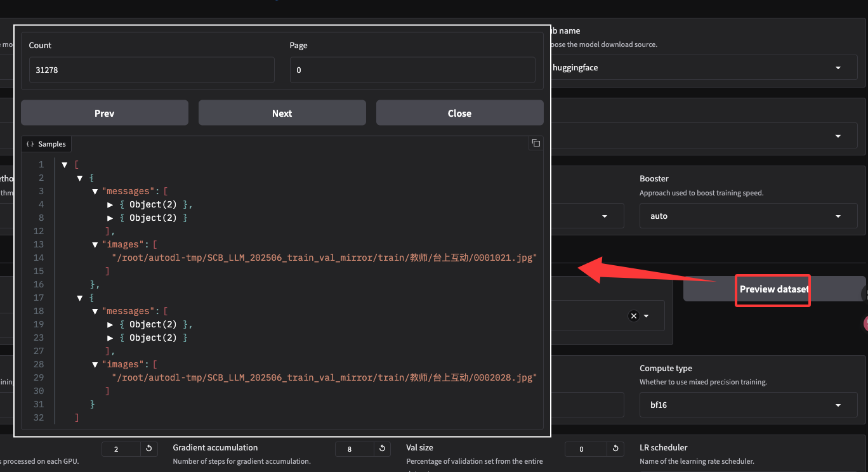This screenshot has height=472, width=868.
Task: Click the Count field showing 31278
Action: coord(152,70)
